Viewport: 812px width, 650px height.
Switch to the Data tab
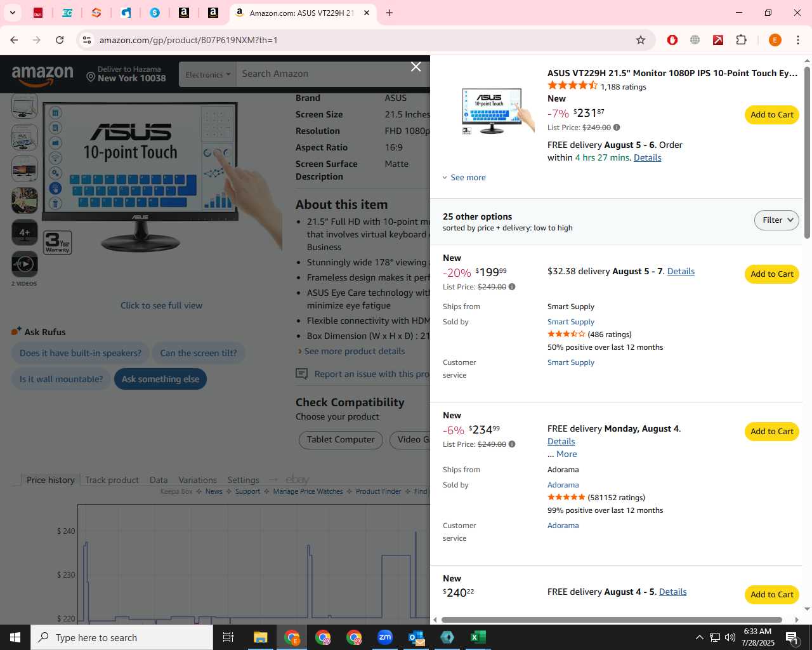pyautogui.click(x=159, y=480)
